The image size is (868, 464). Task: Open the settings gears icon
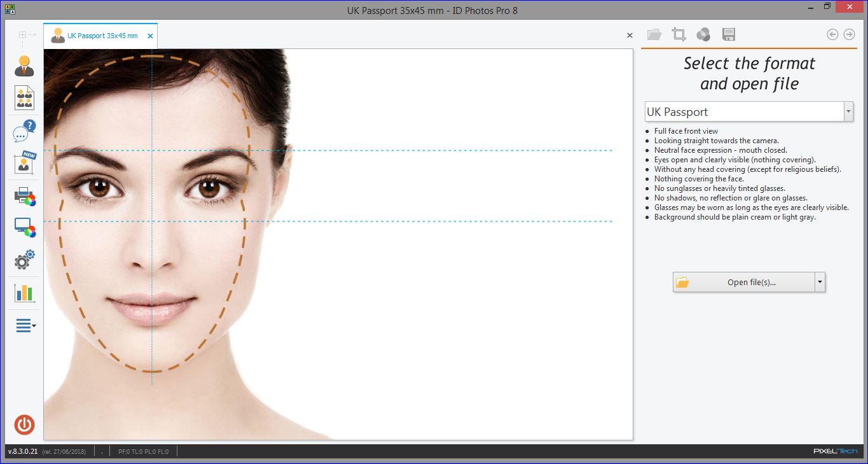click(x=24, y=260)
